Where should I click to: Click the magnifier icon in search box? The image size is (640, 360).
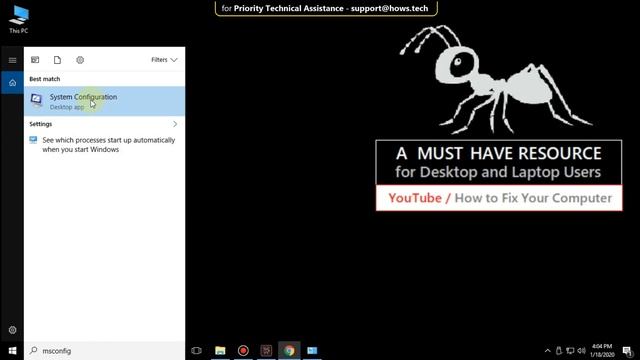34,350
